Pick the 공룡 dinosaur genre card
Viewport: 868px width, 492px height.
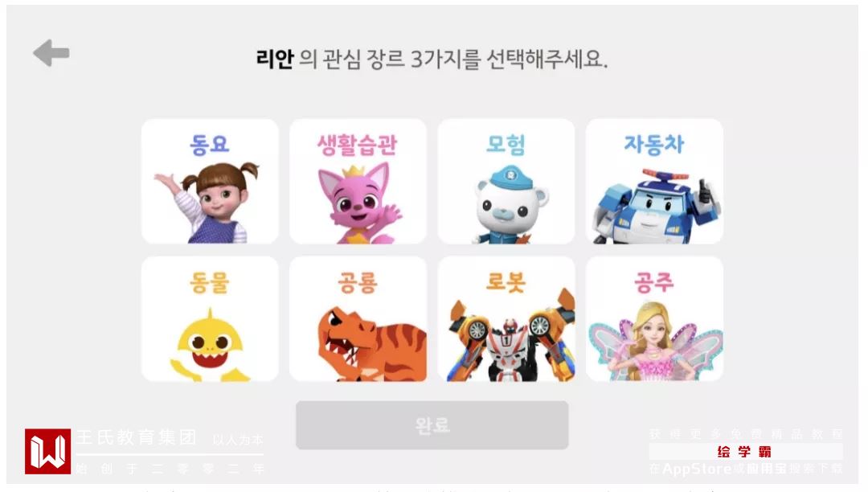tap(358, 318)
